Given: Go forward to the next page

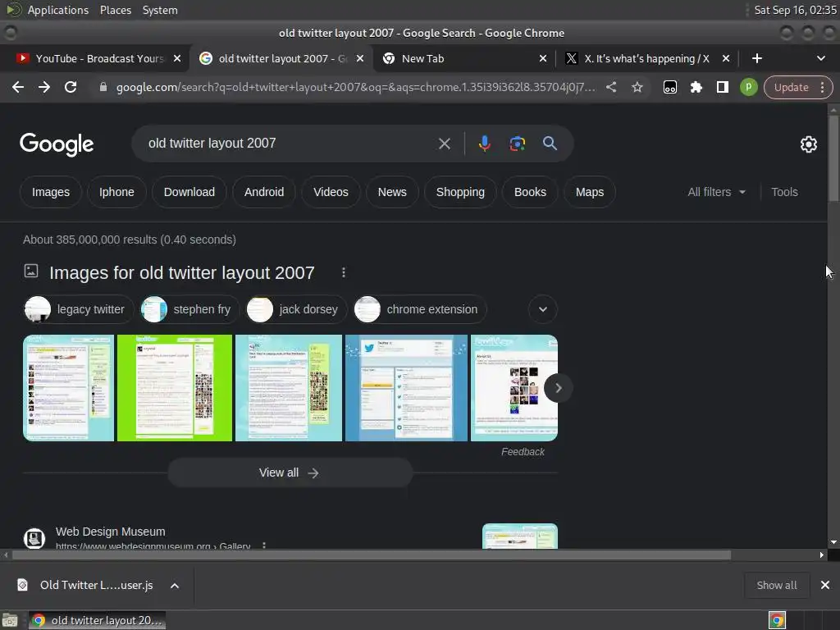Looking at the screenshot, I should pos(44,87).
